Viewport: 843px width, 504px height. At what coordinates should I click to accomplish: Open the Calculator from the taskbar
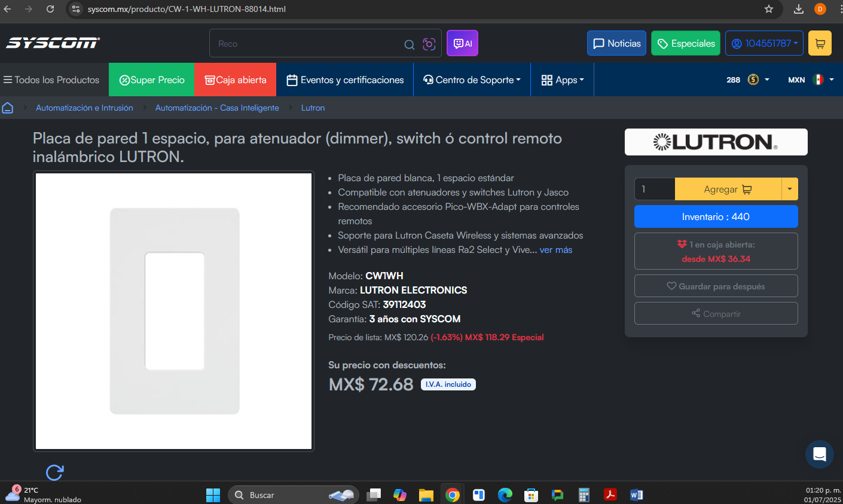click(x=584, y=495)
